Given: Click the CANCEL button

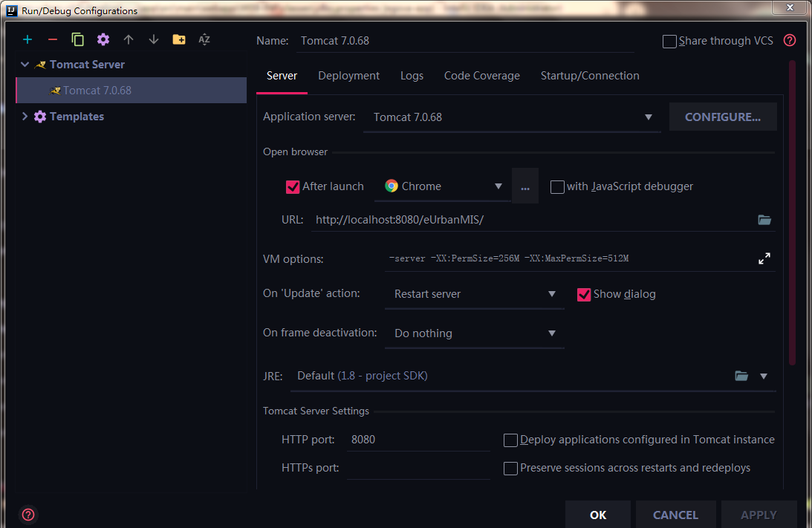Looking at the screenshot, I should [676, 515].
